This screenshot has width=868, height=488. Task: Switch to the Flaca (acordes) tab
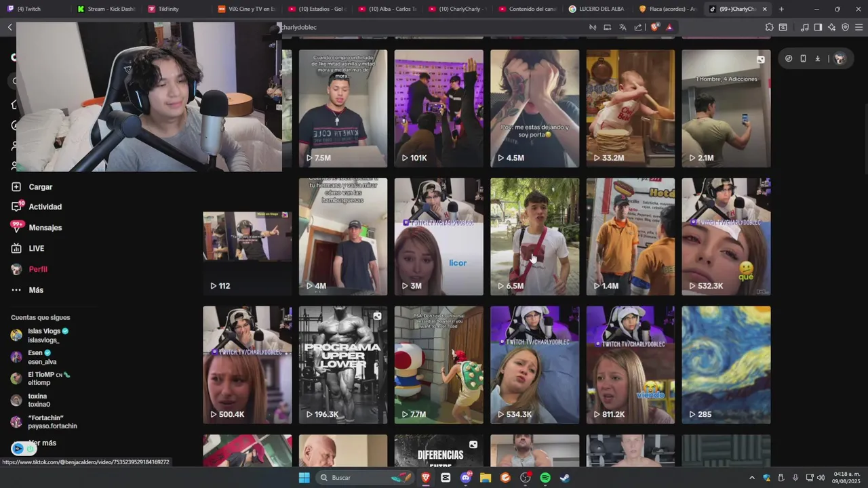pyautogui.click(x=667, y=9)
